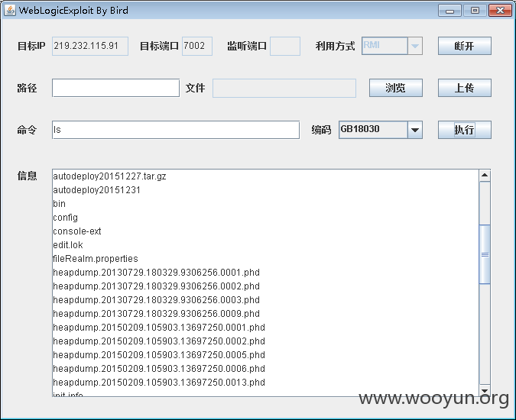Click the 执行 (execute) button
Image resolution: width=516 pixels, height=420 pixels.
464,130
